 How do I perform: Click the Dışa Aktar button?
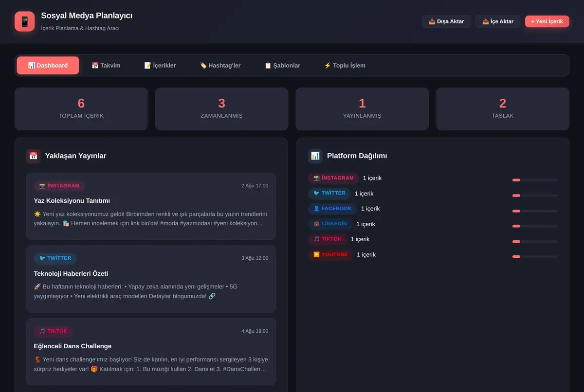point(446,21)
